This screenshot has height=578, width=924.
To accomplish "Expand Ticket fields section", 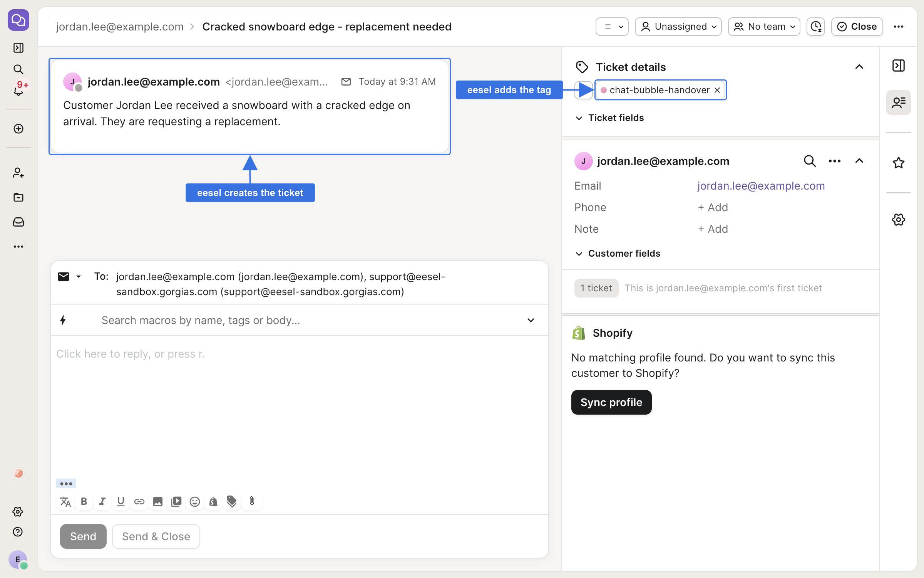I will (x=609, y=118).
